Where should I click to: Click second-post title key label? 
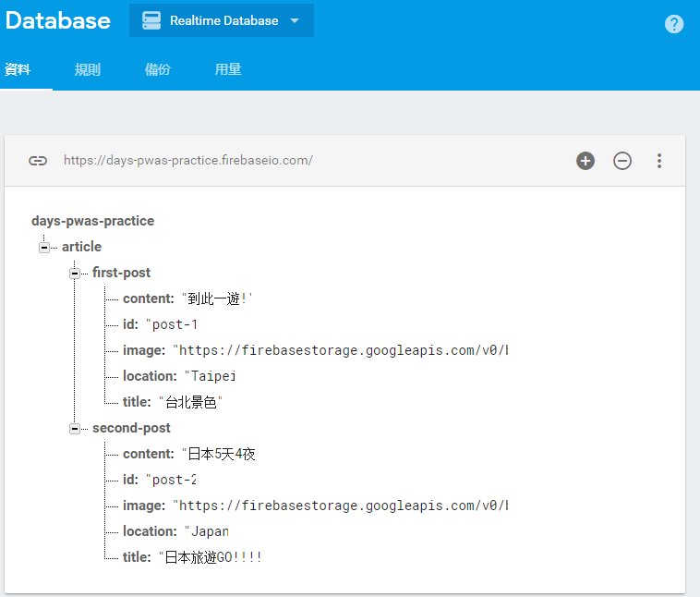coord(137,557)
